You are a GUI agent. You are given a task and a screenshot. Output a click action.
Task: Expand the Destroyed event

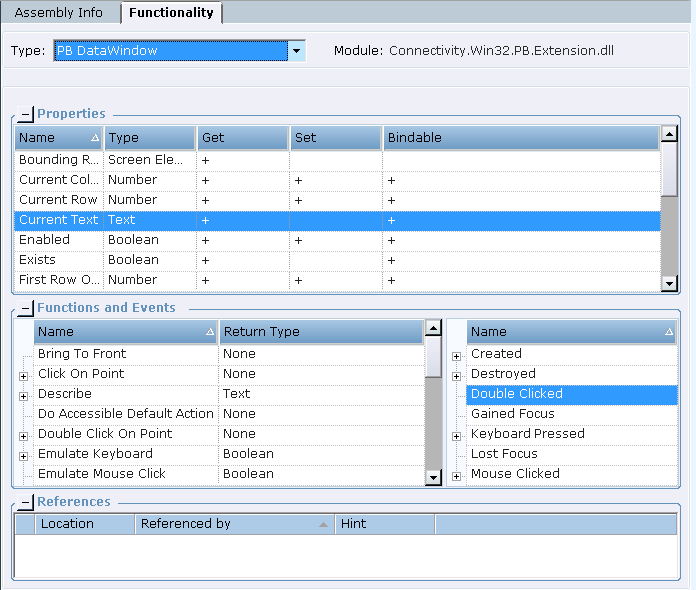coord(456,376)
